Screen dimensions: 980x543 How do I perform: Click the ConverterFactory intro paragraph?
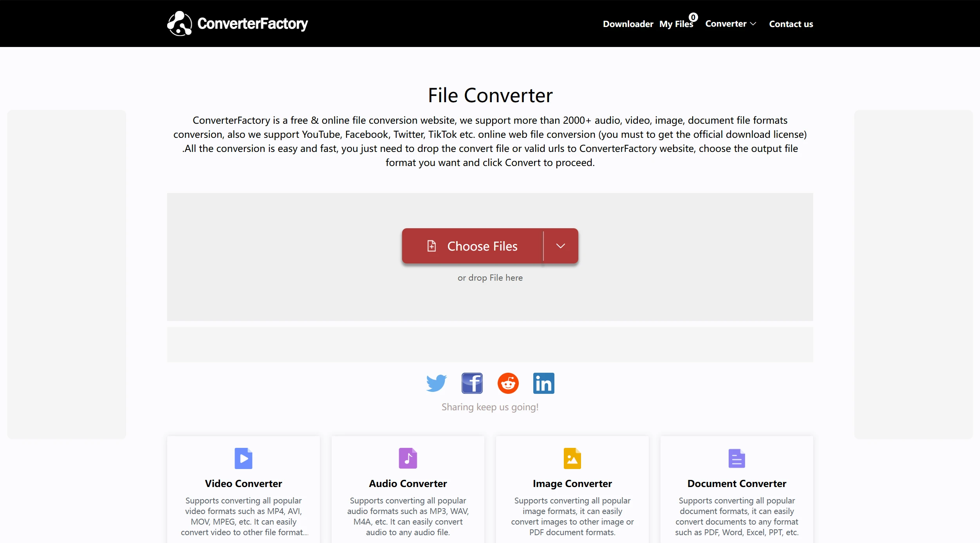pyautogui.click(x=490, y=141)
